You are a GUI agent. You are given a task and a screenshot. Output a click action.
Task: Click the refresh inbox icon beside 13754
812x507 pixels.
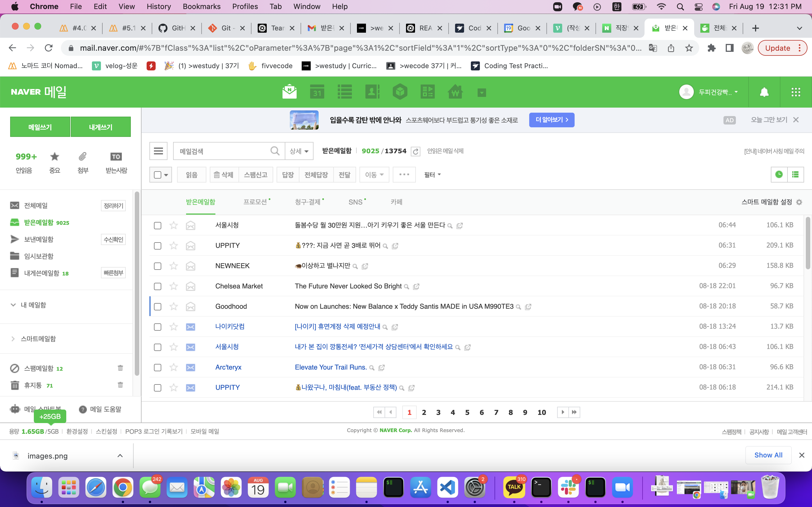(x=415, y=152)
